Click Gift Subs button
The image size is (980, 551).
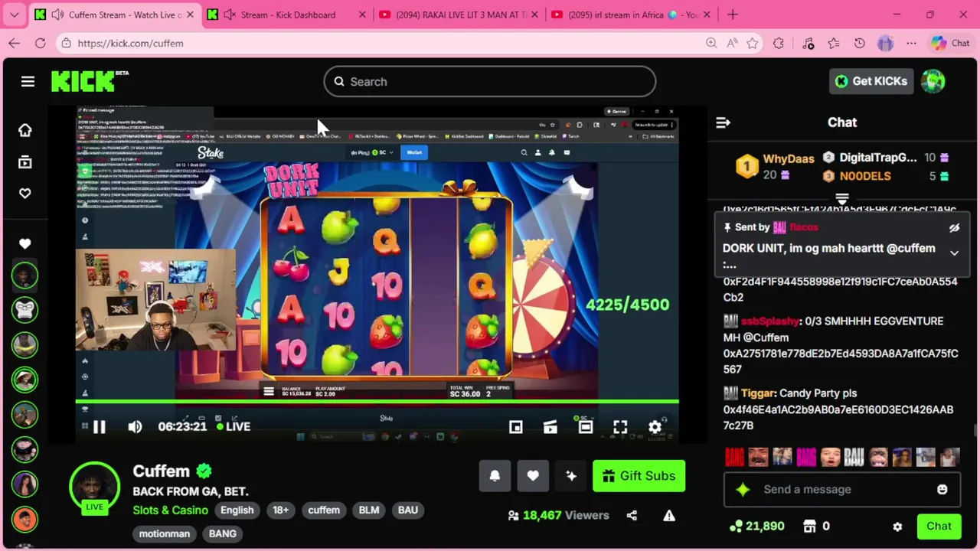click(x=639, y=476)
